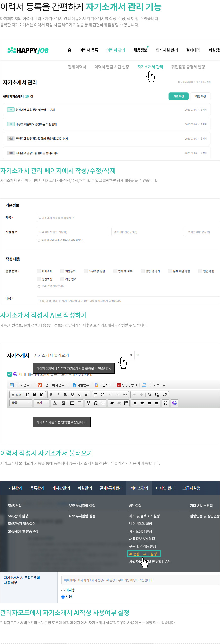Toggle source (소스) view in editor
Screen dimensions: 220x644
tap(16, 395)
